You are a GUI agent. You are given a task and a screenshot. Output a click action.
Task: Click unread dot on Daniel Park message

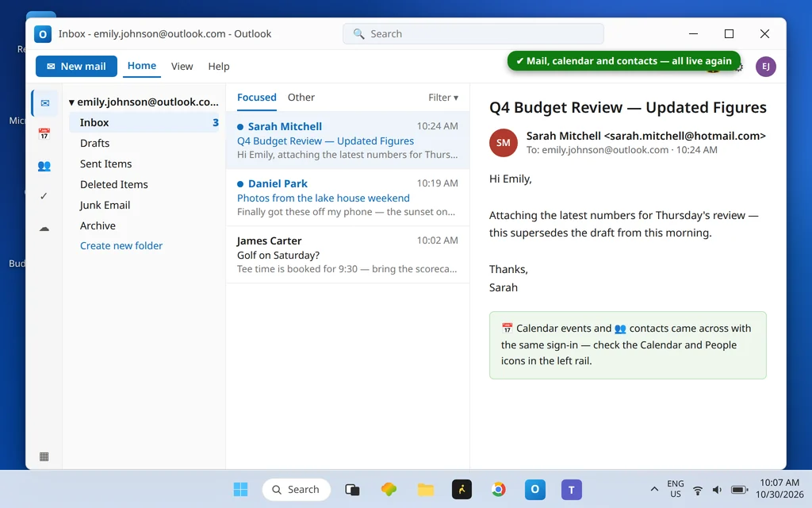[240, 183]
